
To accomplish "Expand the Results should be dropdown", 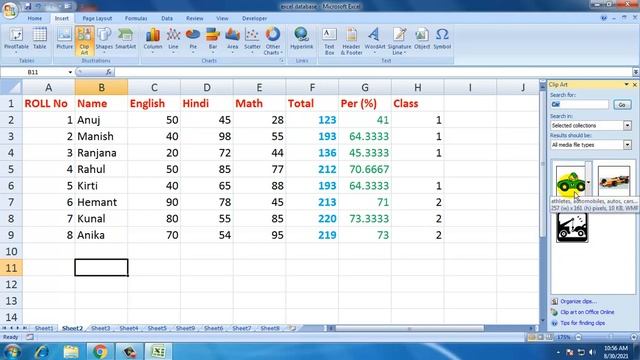I will pos(627,144).
